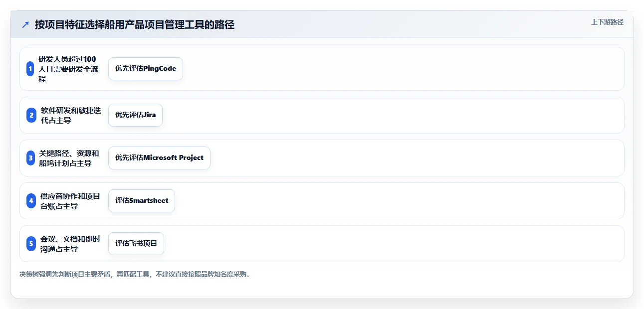This screenshot has height=309, width=644.
Task: Click the condition text 研发人员超过100人且需要研发全流程
Action: coord(68,69)
